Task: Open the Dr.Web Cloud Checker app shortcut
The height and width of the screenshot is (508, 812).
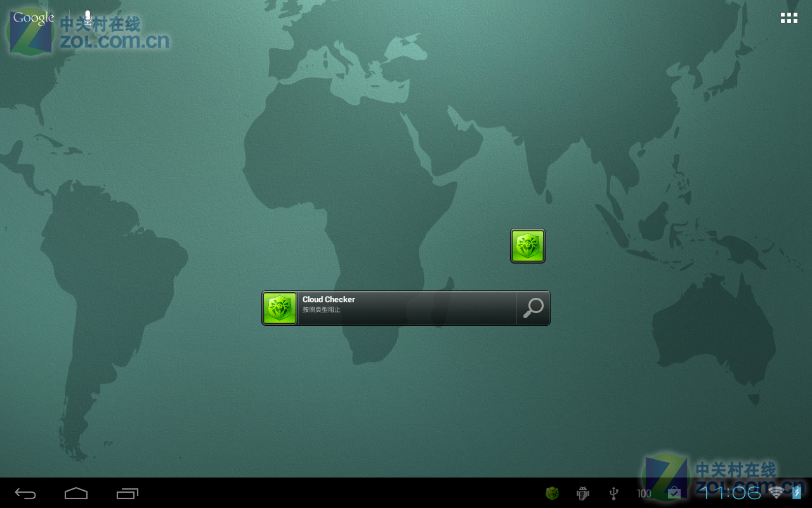Action: click(527, 245)
